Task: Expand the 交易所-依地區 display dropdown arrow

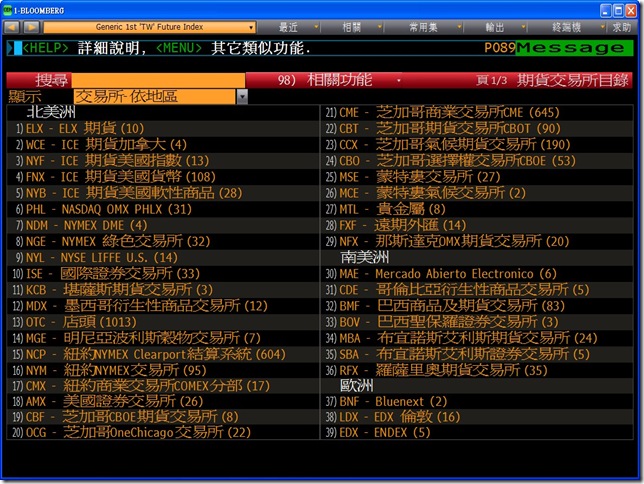Action: point(242,97)
